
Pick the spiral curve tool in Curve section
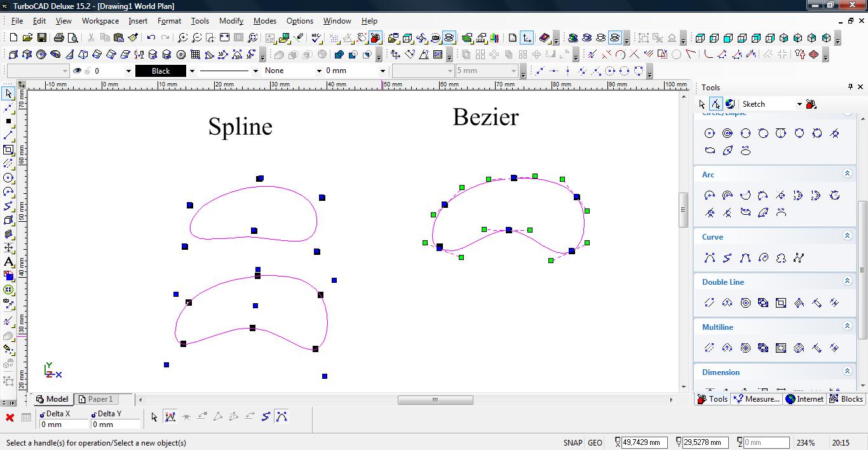click(763, 257)
